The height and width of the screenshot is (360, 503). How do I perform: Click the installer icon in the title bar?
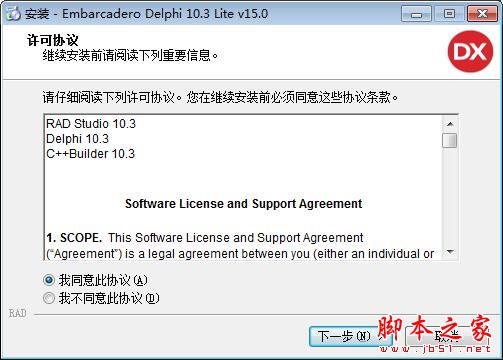[13, 13]
